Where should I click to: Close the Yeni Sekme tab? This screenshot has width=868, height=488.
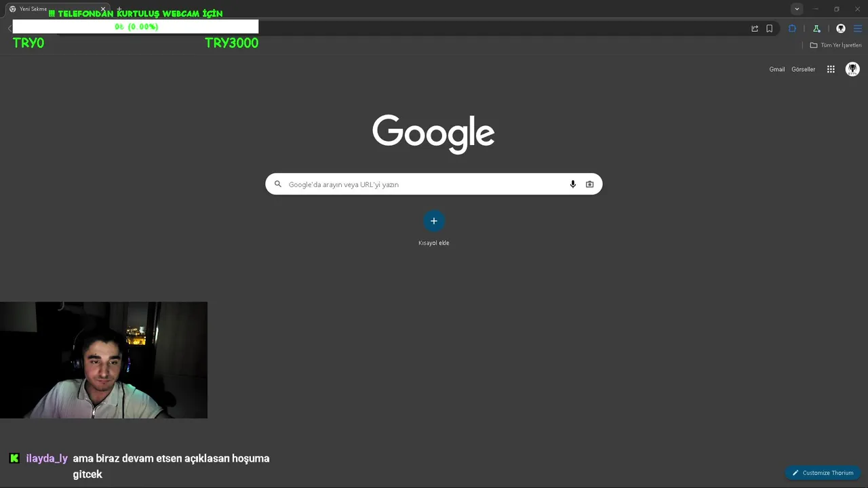(x=103, y=9)
